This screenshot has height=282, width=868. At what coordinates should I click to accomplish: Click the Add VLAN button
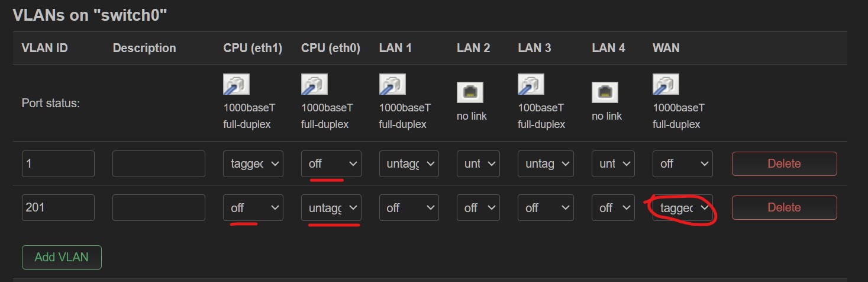point(62,257)
